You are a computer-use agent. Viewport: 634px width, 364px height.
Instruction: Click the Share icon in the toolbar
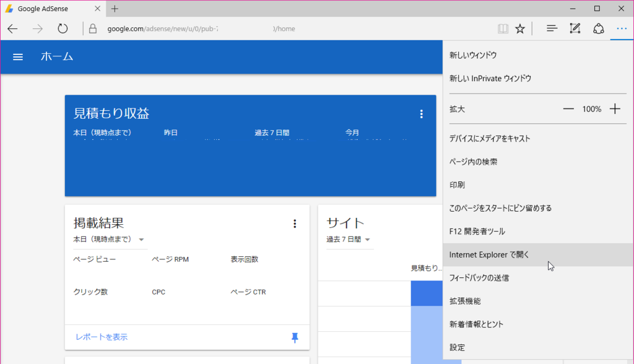[599, 28]
